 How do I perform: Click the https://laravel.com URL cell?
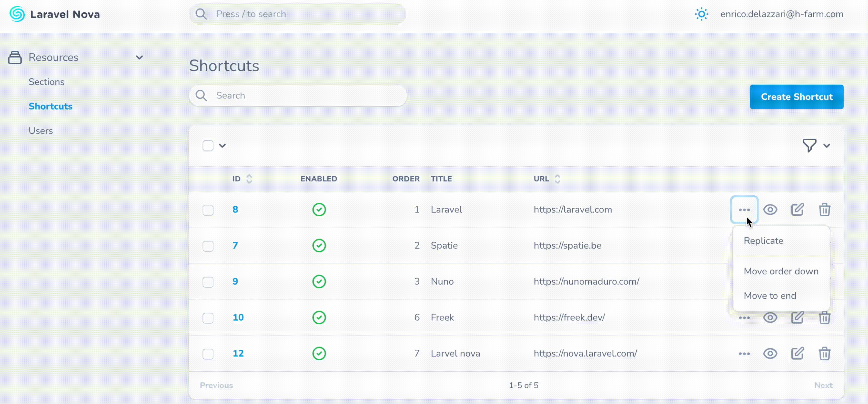573,209
